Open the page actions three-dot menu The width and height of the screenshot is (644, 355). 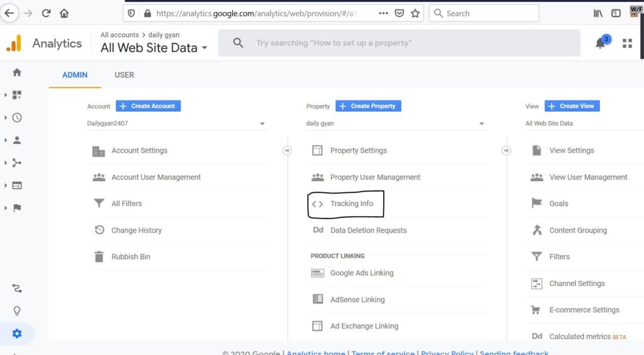click(383, 14)
